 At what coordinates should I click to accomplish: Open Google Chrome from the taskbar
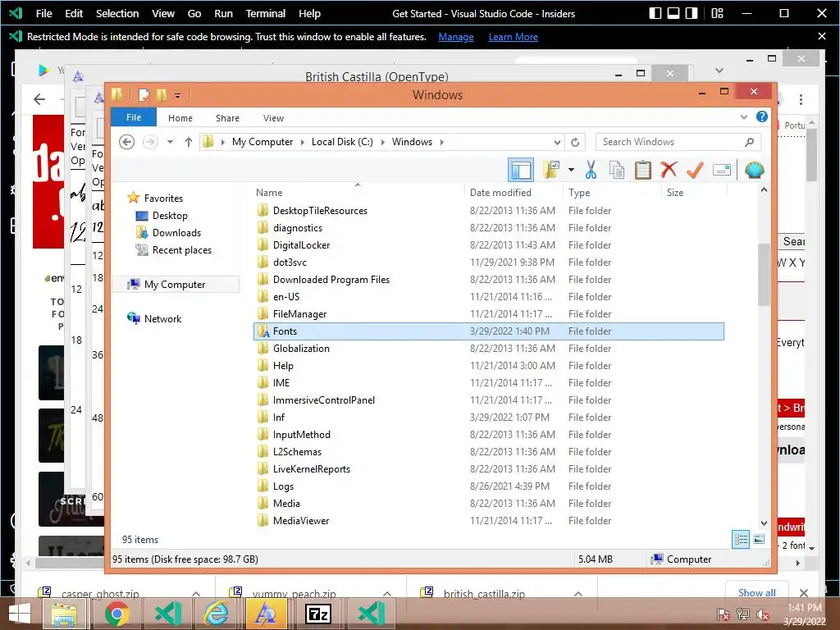(117, 614)
